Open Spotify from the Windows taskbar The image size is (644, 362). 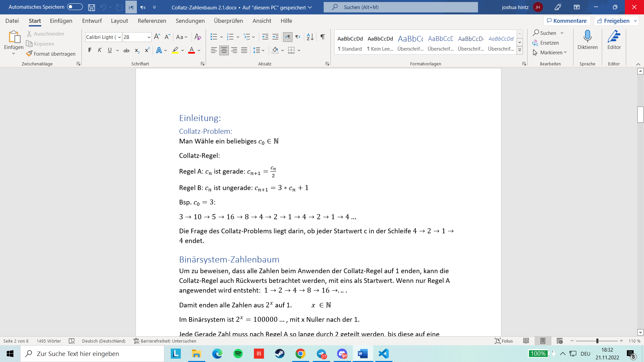click(238, 354)
